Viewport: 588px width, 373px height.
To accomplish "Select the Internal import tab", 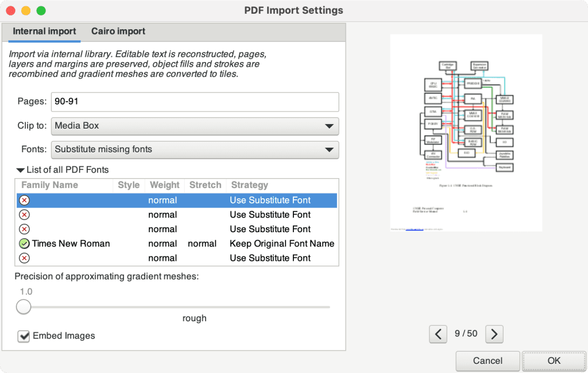I will [x=45, y=32].
